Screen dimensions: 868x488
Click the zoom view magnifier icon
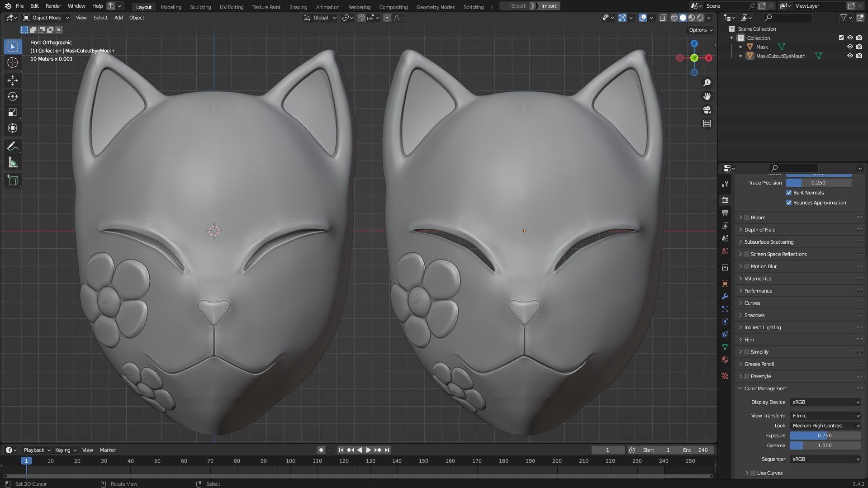click(x=707, y=83)
